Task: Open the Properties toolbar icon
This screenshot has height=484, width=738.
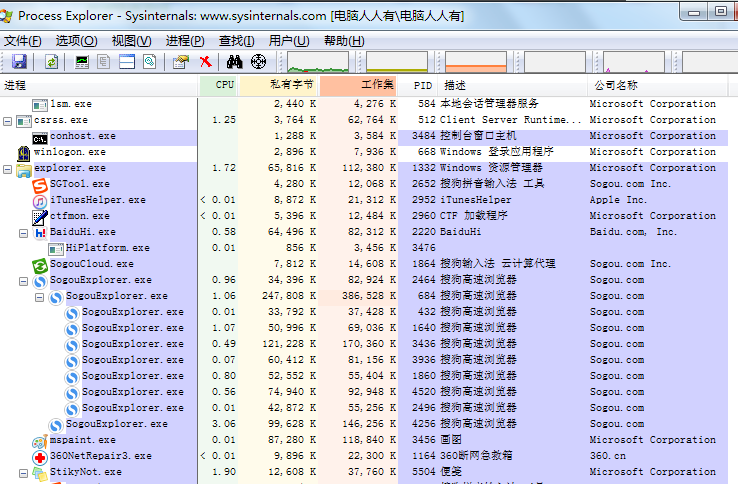Action: (181, 62)
